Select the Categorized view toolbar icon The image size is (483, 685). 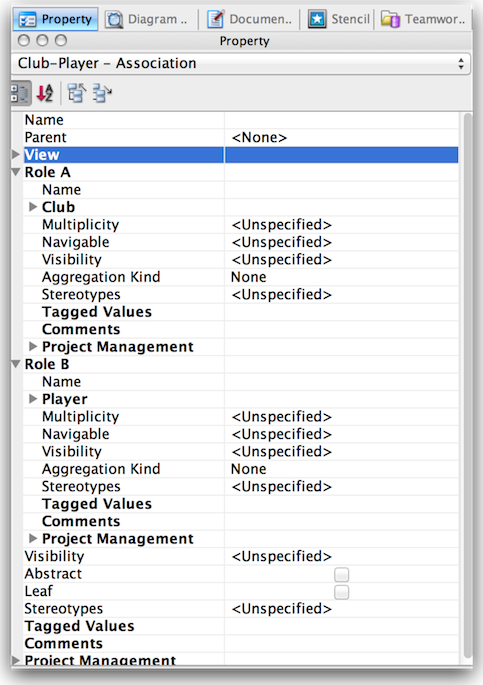pyautogui.click(x=21, y=93)
